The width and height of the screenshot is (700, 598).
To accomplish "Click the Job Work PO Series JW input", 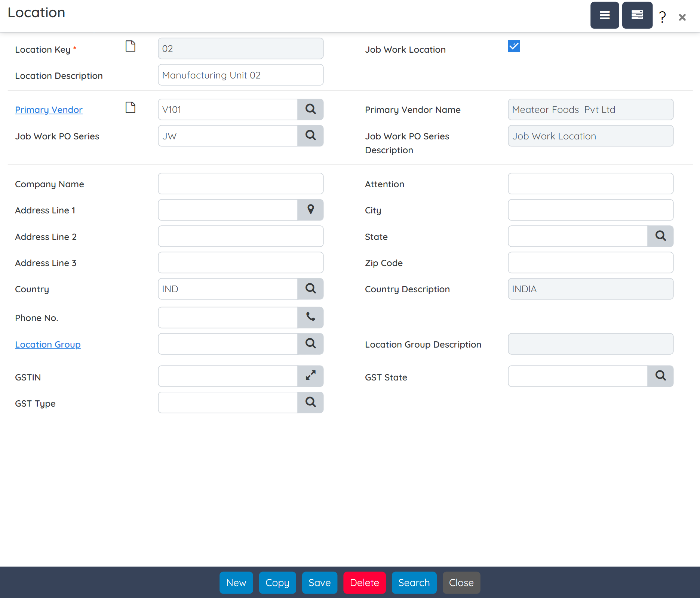I will [x=228, y=136].
